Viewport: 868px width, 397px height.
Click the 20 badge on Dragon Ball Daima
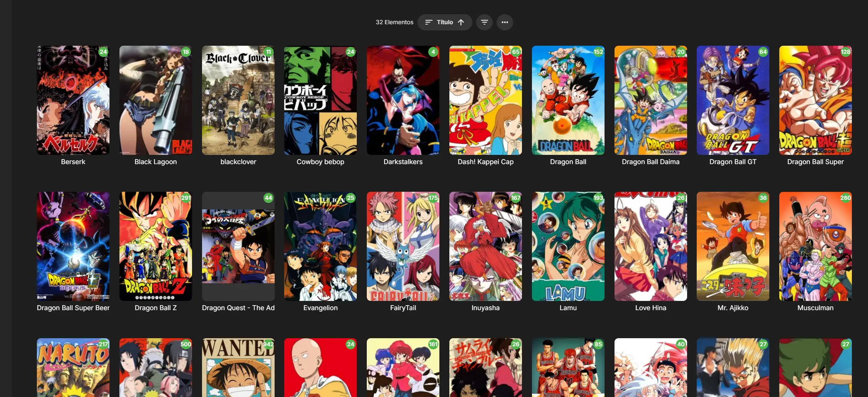tap(681, 52)
